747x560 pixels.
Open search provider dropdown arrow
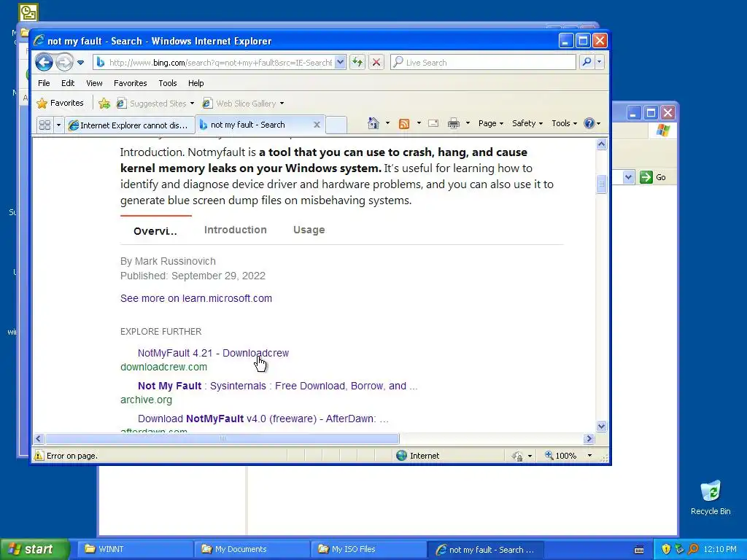click(600, 62)
